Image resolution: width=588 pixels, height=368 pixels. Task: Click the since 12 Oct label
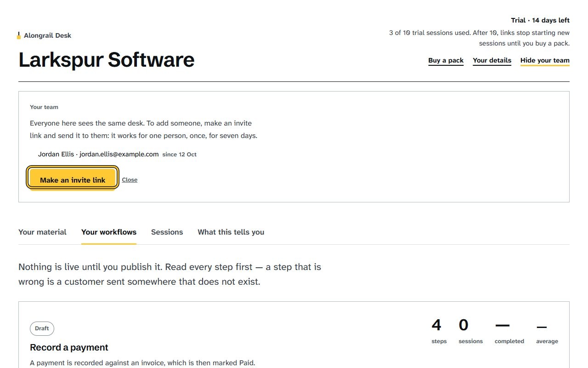(x=180, y=155)
